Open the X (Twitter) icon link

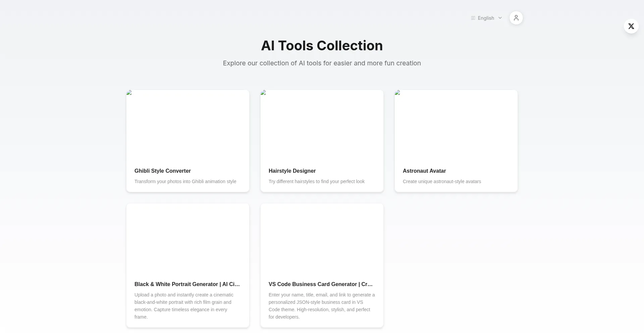coord(631,26)
